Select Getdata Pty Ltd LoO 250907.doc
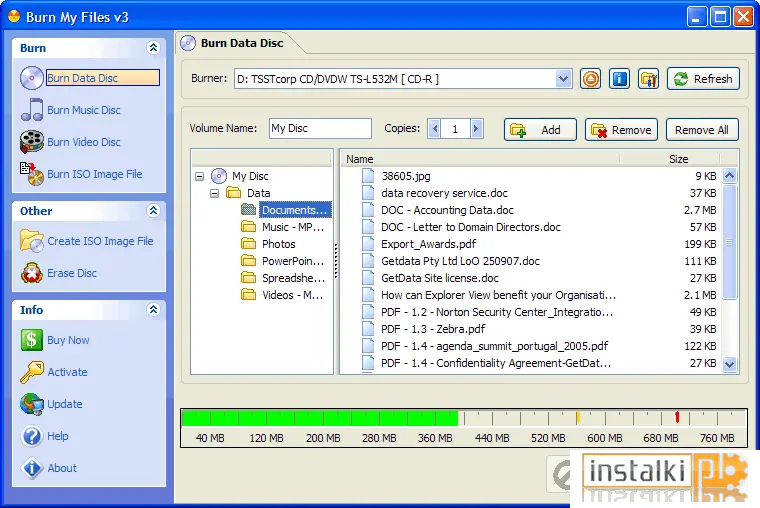The image size is (760, 508). pyautogui.click(x=460, y=261)
